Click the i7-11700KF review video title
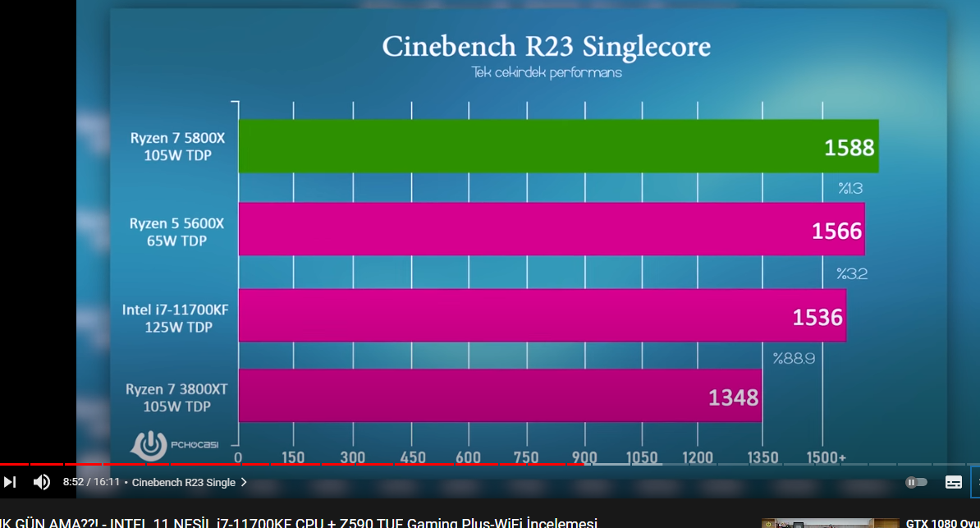The image size is (980, 528). [x=299, y=523]
